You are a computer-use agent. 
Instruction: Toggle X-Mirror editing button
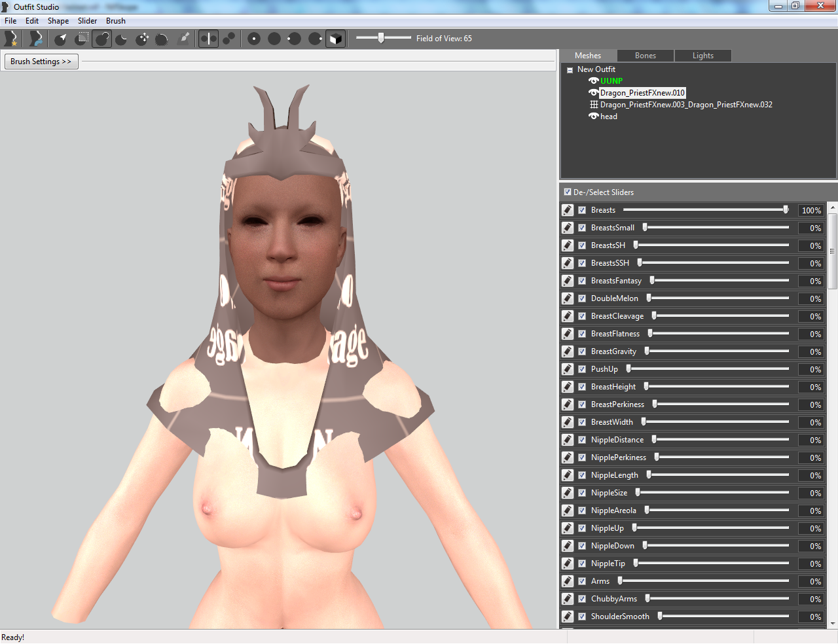point(208,39)
